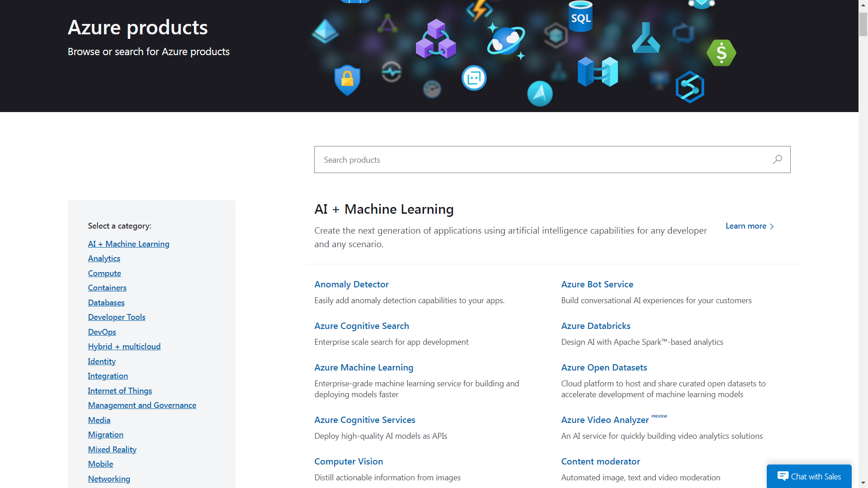
Task: Open the Computer Vision product page
Action: (x=349, y=461)
